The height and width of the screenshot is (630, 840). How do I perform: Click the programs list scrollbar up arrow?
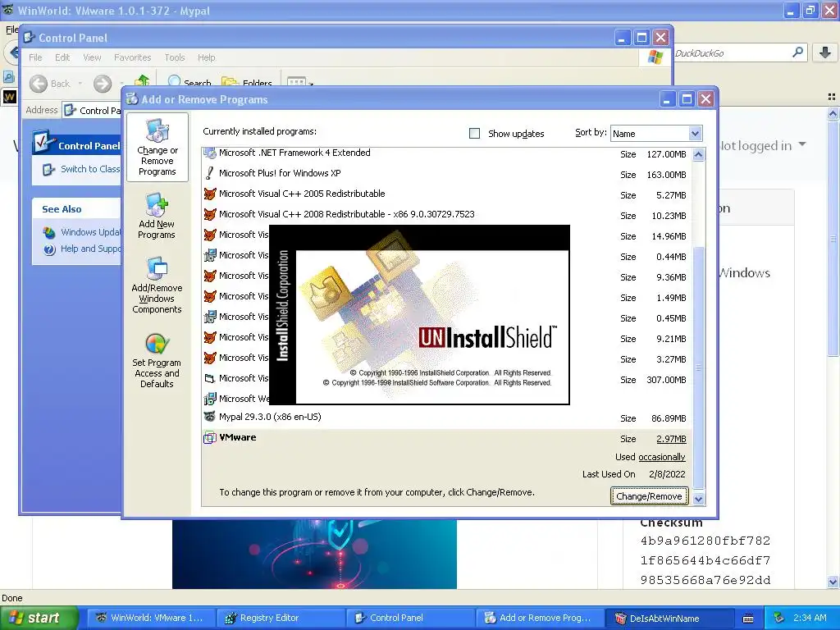click(x=698, y=155)
